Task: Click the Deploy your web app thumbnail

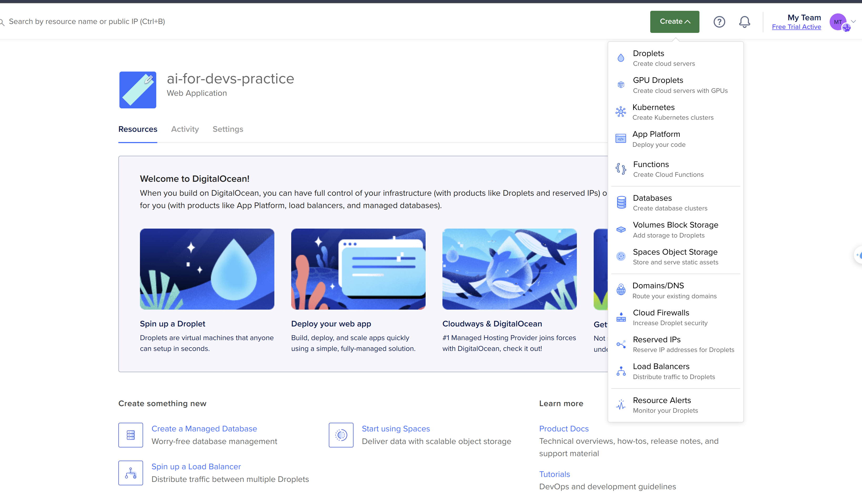Action: [358, 269]
